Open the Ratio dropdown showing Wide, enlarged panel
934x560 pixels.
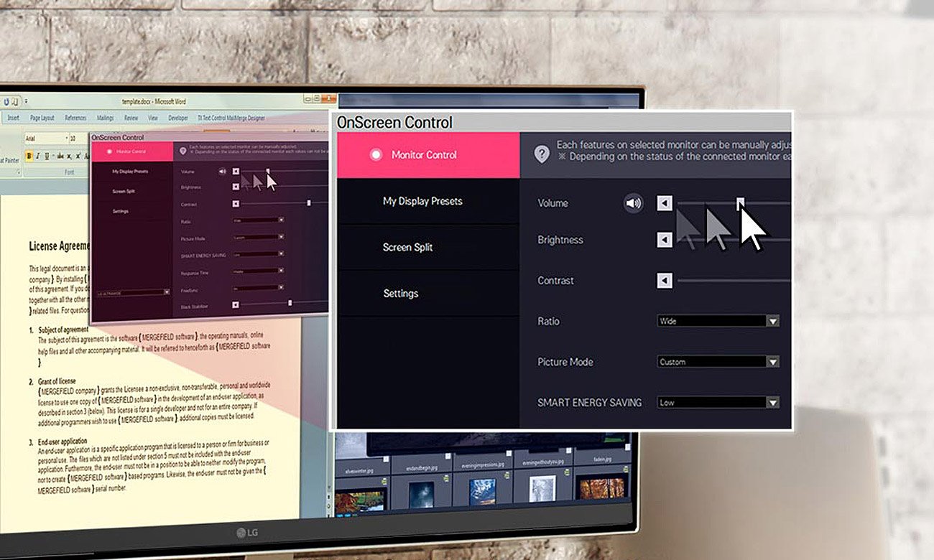[718, 321]
